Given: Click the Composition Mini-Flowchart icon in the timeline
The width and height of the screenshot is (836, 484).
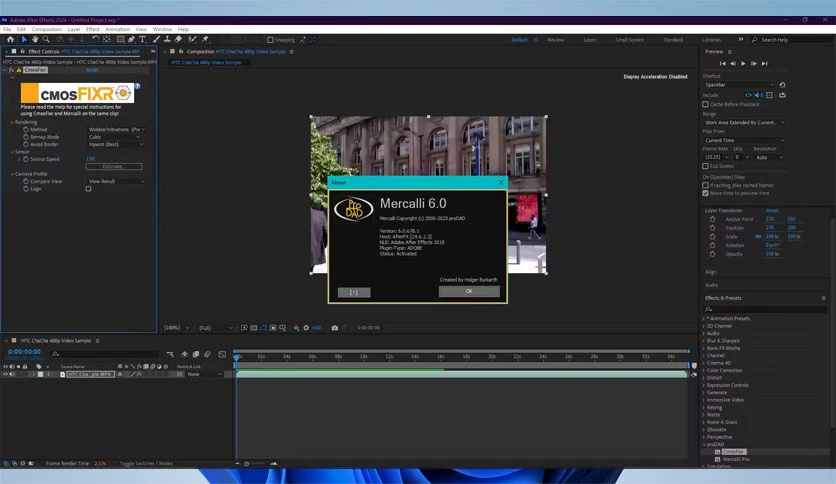Looking at the screenshot, I should 170,354.
